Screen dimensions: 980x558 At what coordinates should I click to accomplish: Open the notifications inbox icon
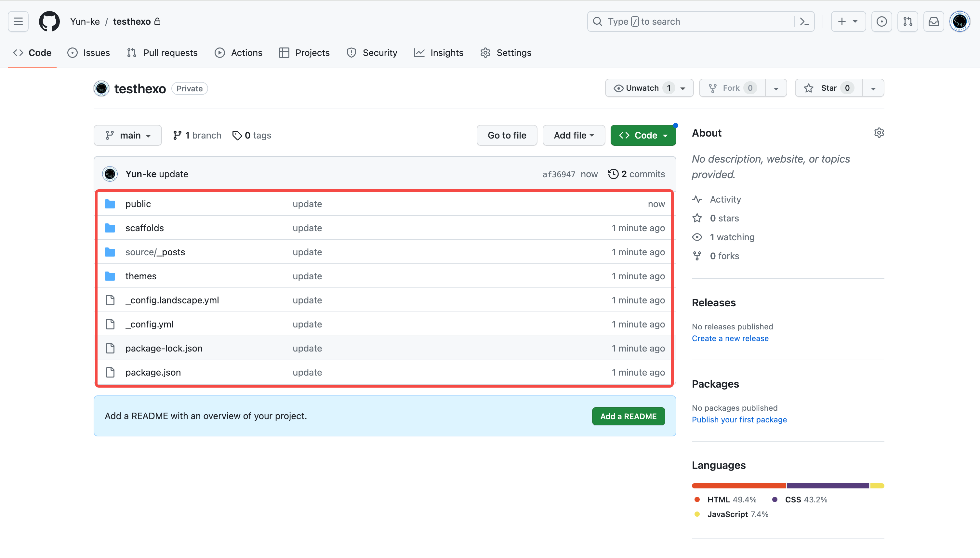[x=934, y=21]
